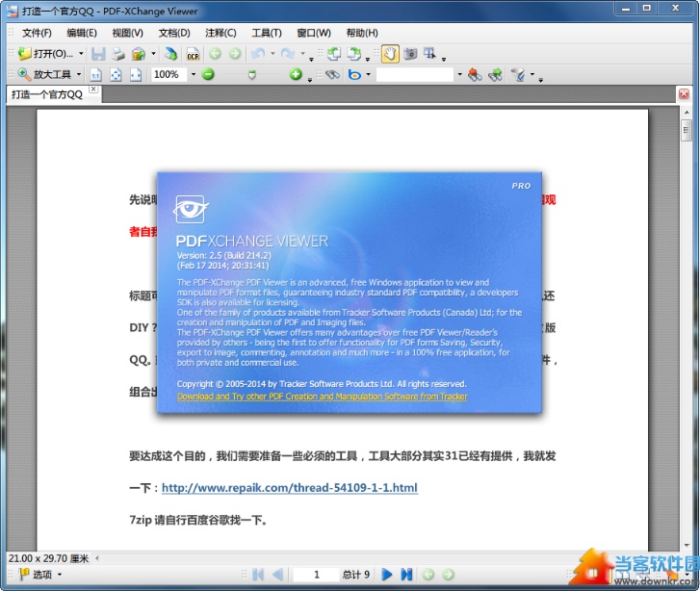Image resolution: width=700 pixels, height=591 pixels.
Task: Go to the first page button
Action: (258, 575)
